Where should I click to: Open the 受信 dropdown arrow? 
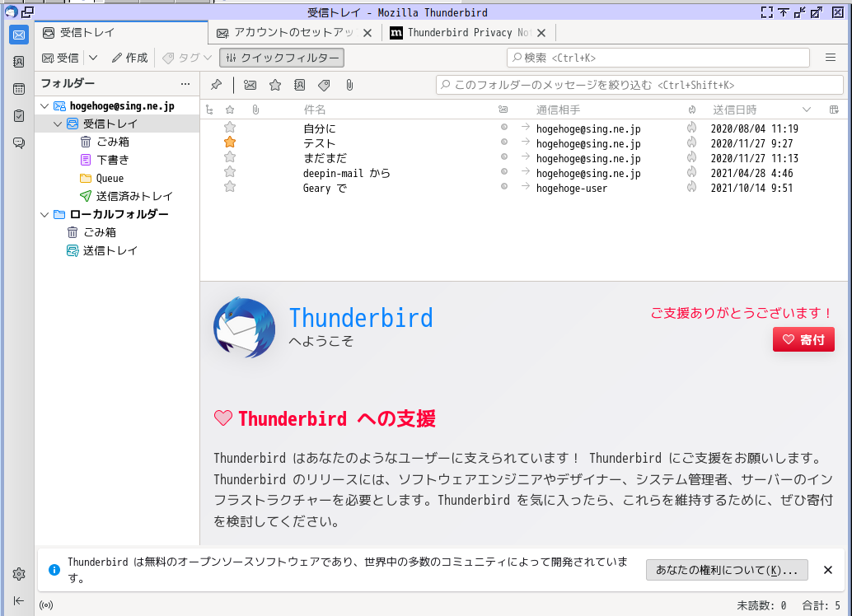click(93, 58)
